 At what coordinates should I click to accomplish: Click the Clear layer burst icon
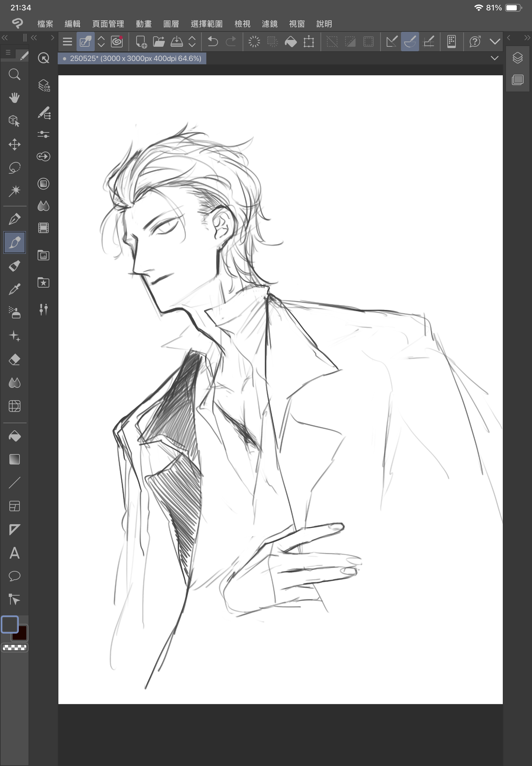(x=254, y=42)
